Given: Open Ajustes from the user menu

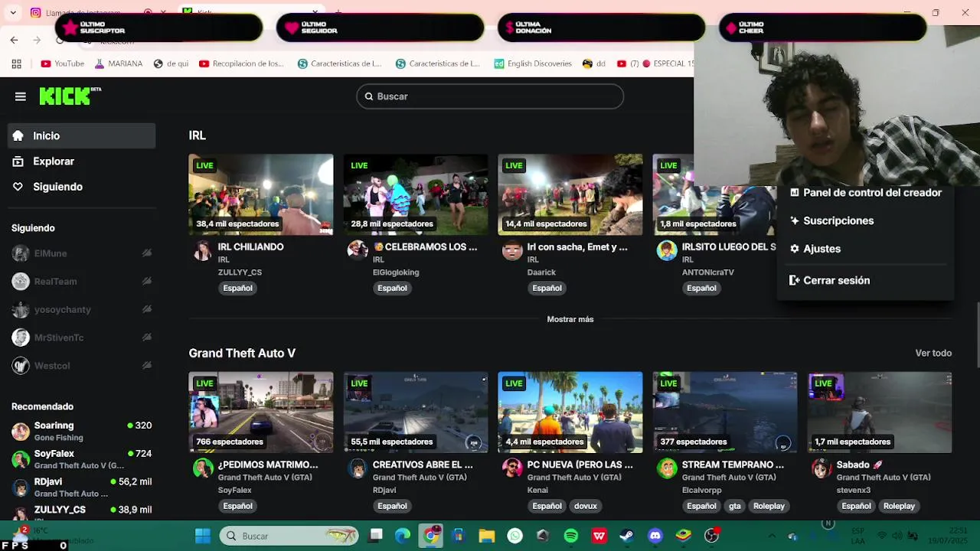Looking at the screenshot, I should pyautogui.click(x=866, y=249).
